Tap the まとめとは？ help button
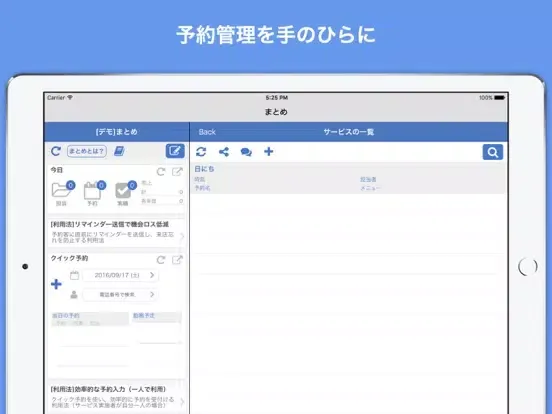552x414 pixels. point(87,151)
